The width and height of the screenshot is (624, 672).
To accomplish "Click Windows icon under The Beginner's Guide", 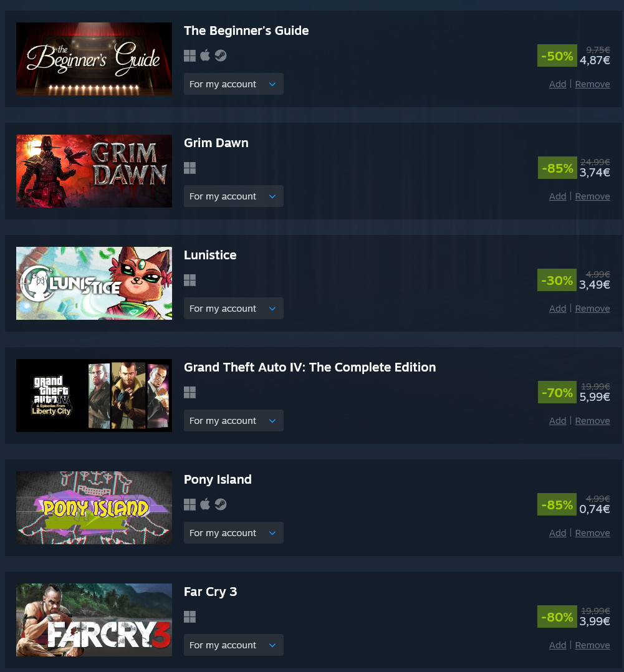I will (190, 55).
